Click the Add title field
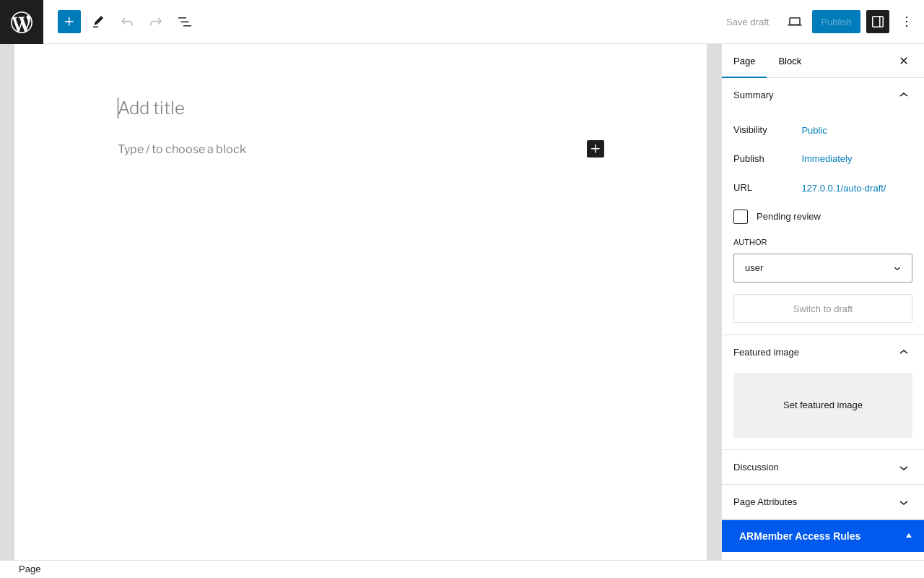Viewport: 924px width, 578px height. tap(361, 108)
